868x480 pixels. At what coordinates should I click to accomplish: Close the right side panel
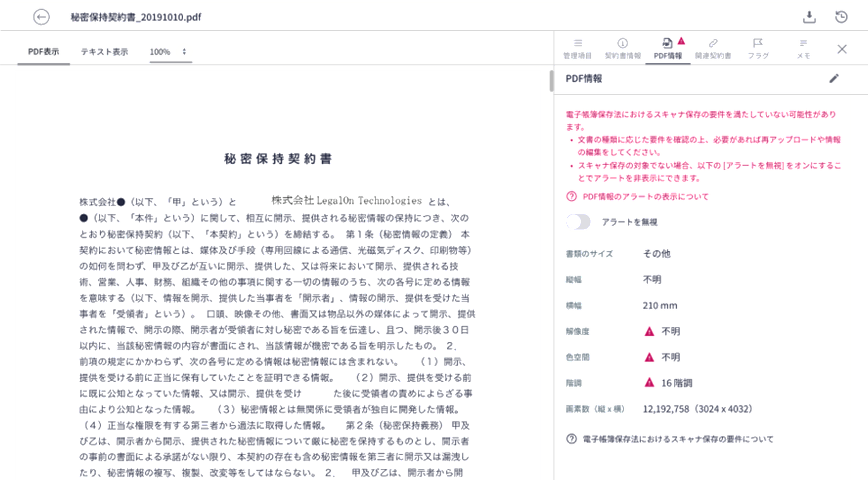(842, 49)
